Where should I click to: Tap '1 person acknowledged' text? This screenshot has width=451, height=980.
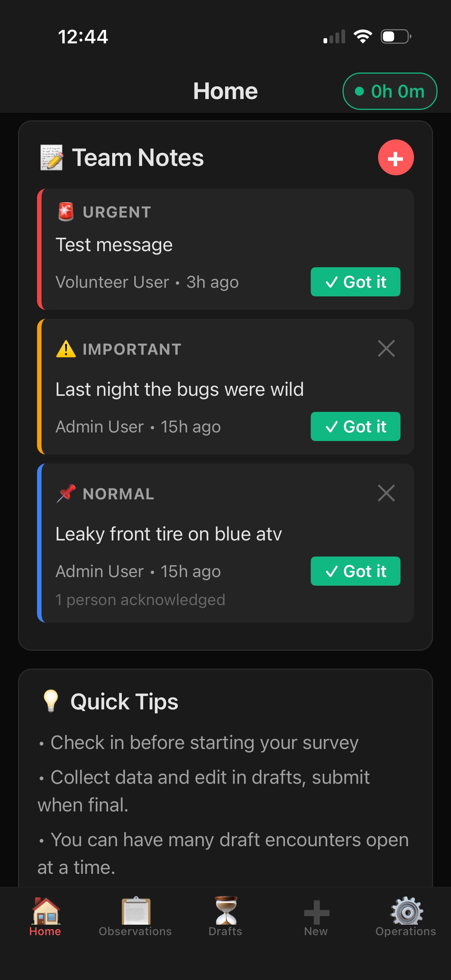pos(141,599)
